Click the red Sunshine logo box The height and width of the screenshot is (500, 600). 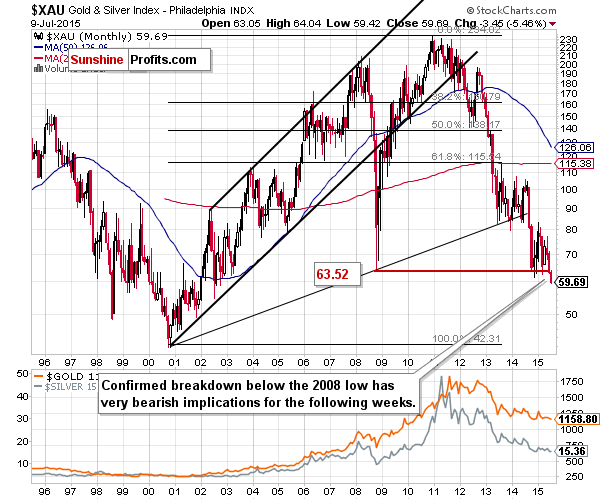coord(97,60)
